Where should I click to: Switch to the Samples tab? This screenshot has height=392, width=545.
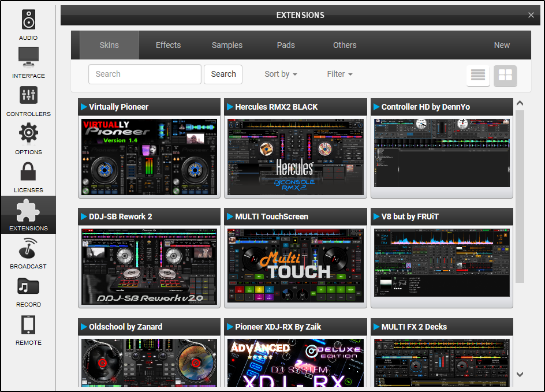pos(227,45)
